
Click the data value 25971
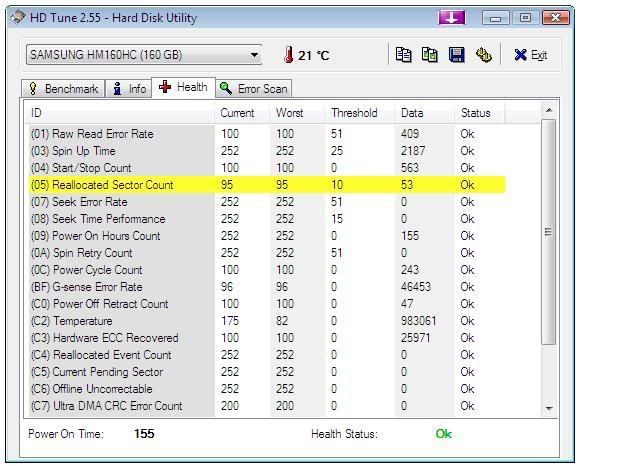pyautogui.click(x=416, y=338)
